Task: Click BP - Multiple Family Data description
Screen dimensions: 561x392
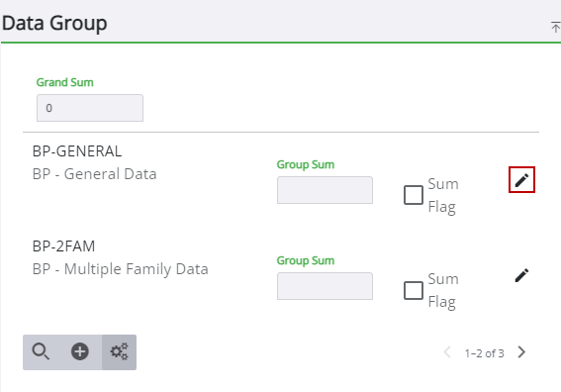Action: coord(121,269)
